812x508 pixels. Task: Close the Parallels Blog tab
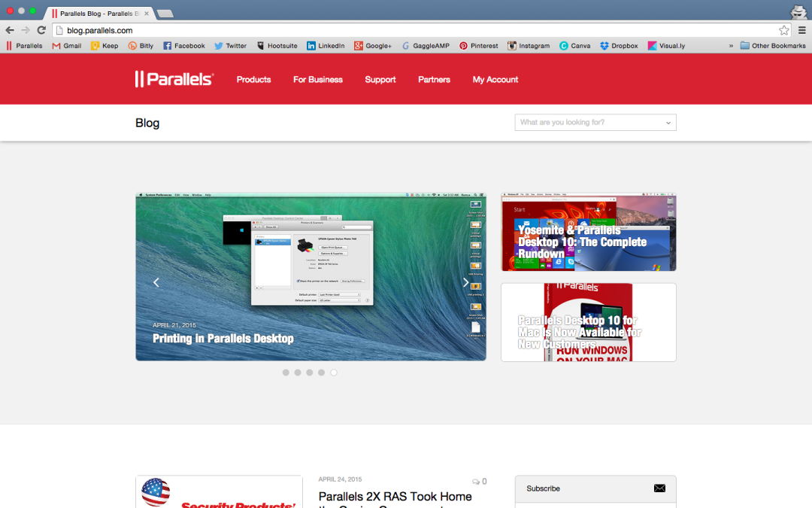(x=147, y=14)
